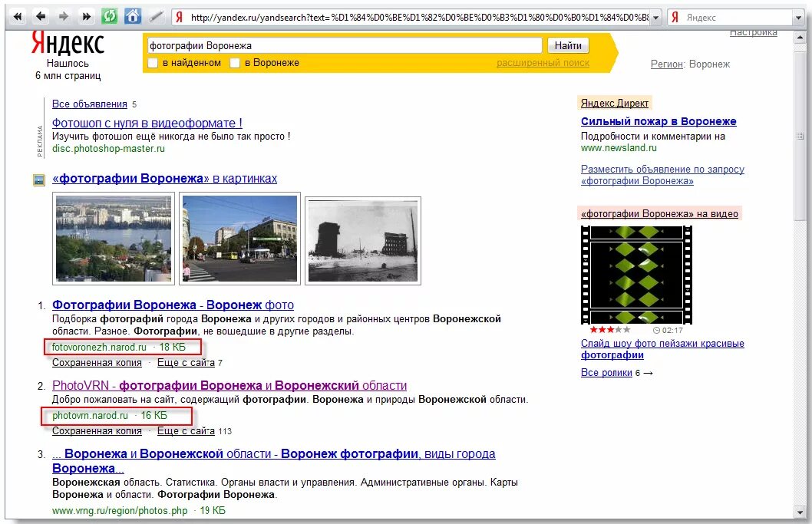Image resolution: width=812 pixels, height=524 pixels.
Task: Reload the page with the green refresh icon
Action: 109,17
